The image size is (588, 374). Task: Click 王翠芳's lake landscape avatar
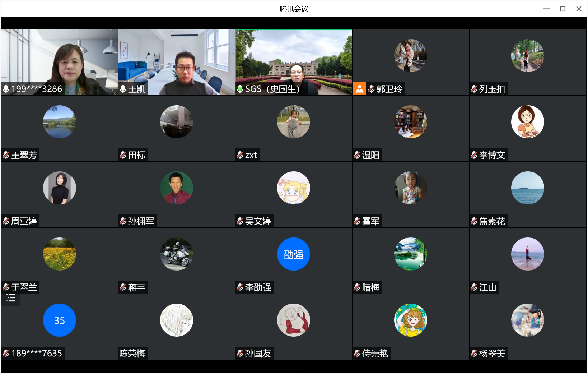(x=60, y=122)
